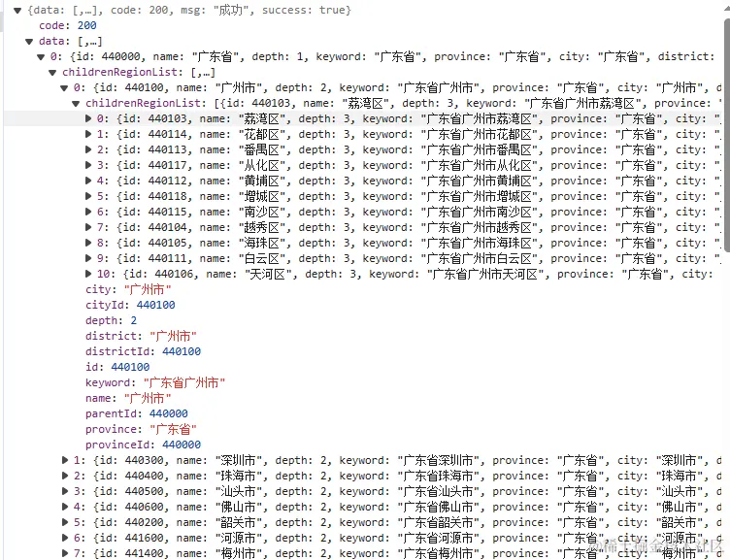Collapse the 广东省 id 440000 entry
The height and width of the screenshot is (560, 730).
point(41,57)
